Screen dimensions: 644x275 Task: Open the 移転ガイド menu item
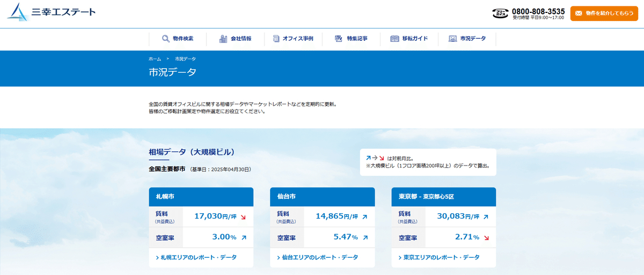(x=415, y=39)
